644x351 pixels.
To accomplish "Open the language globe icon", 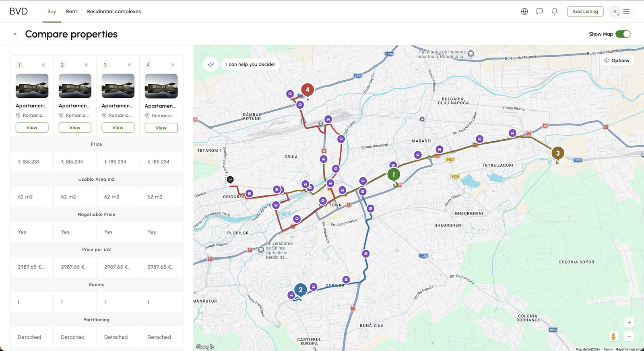I will click(x=524, y=11).
